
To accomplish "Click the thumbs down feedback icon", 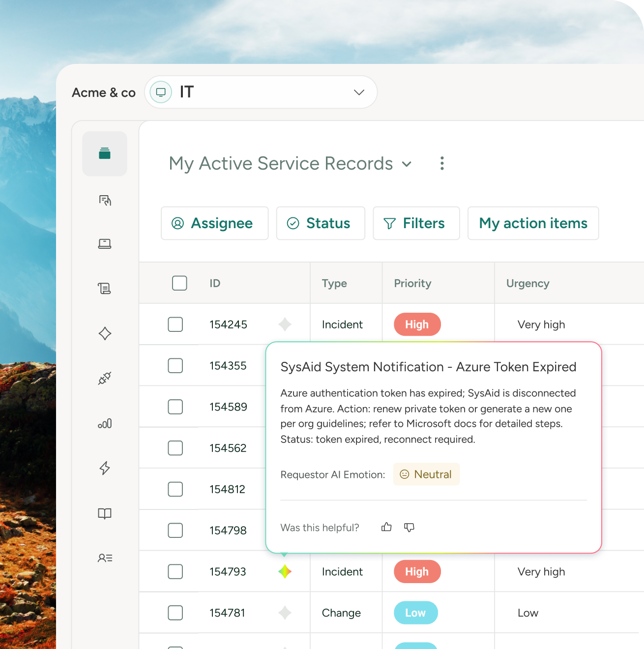I will click(x=409, y=528).
